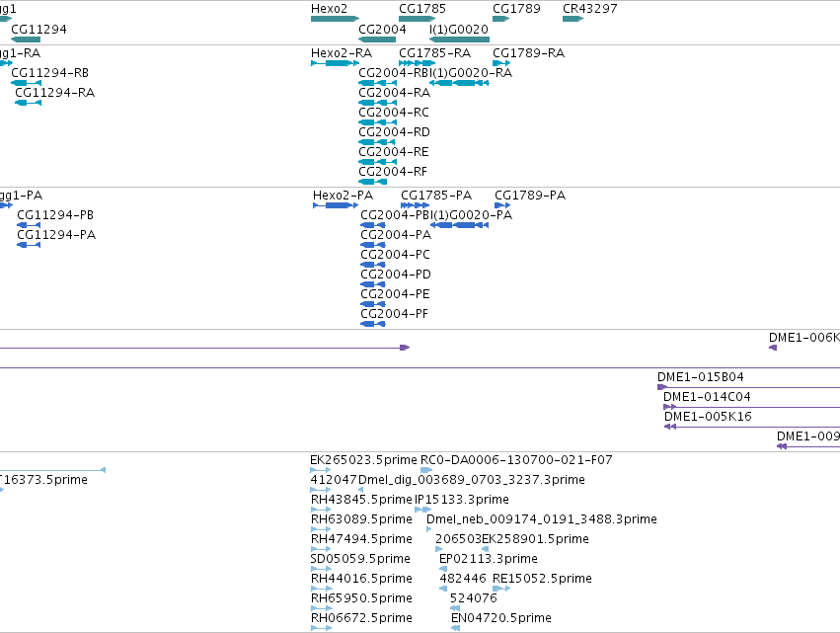Select the CG1785-PA protein label
Image resolution: width=840 pixels, height=633 pixels.
[x=436, y=196]
